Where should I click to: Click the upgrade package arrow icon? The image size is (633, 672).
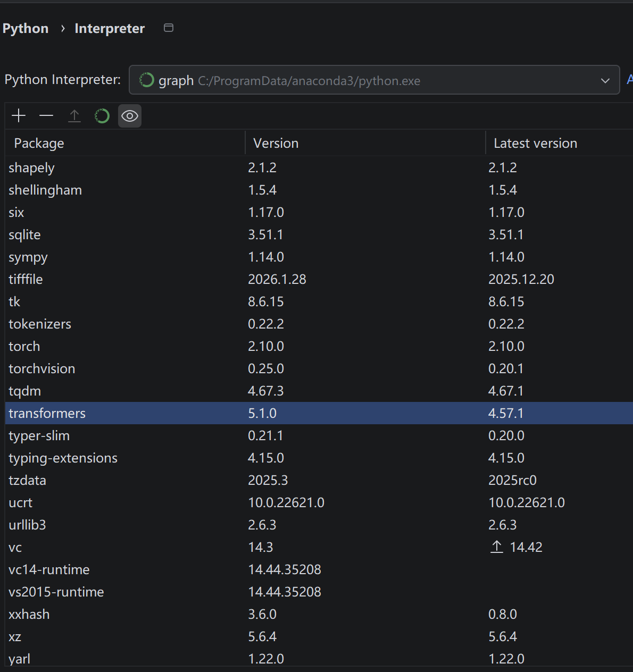[74, 116]
